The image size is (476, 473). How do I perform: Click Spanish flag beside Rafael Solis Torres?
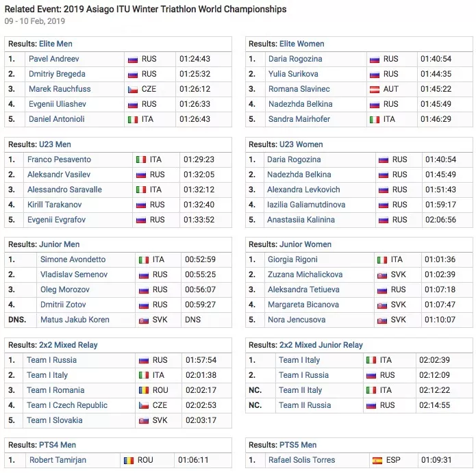point(377,461)
